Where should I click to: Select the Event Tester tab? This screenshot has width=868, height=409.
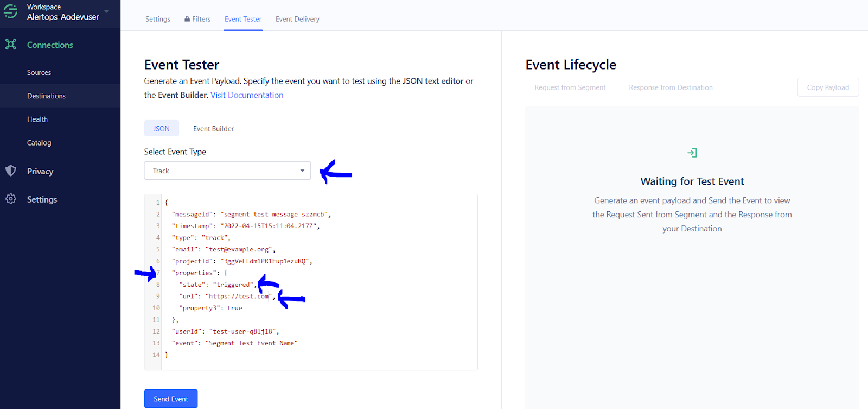tap(243, 19)
